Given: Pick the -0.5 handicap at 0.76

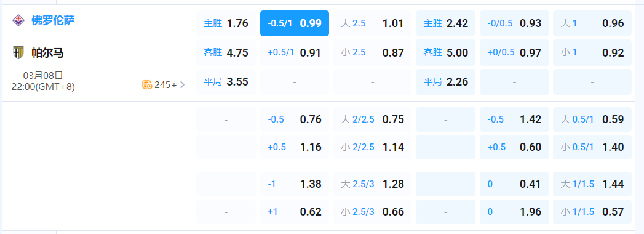Looking at the screenshot, I should click(x=295, y=119).
